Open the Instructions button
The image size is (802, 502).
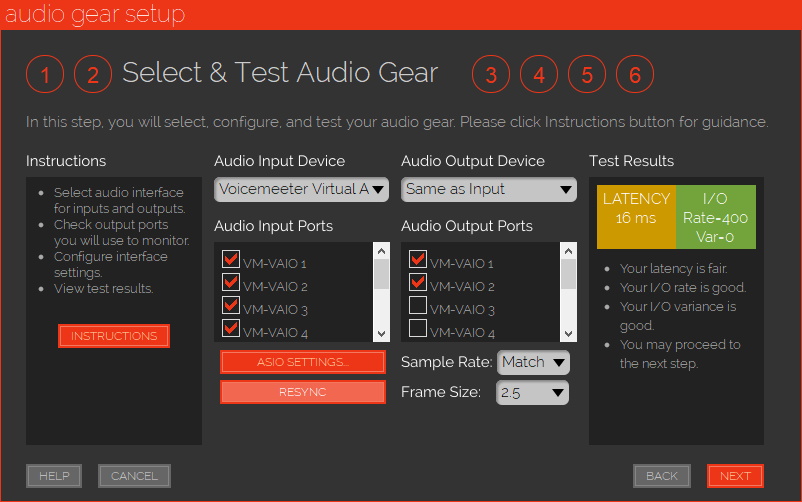point(114,336)
